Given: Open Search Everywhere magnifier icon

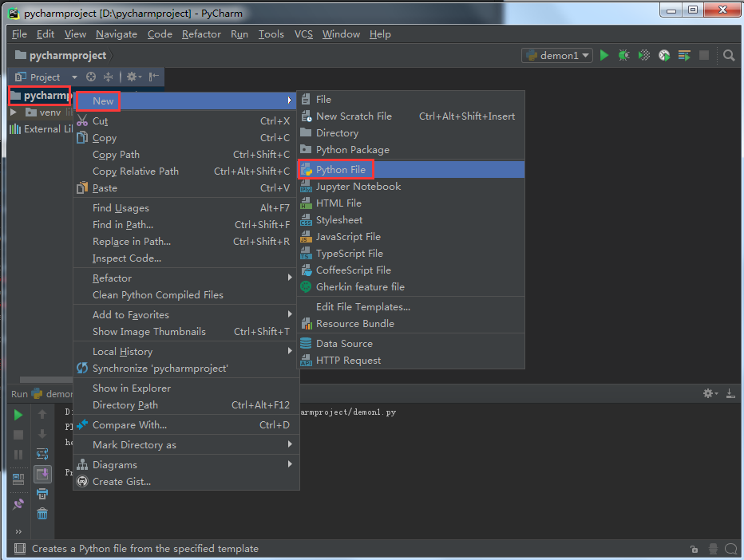Looking at the screenshot, I should coord(729,56).
